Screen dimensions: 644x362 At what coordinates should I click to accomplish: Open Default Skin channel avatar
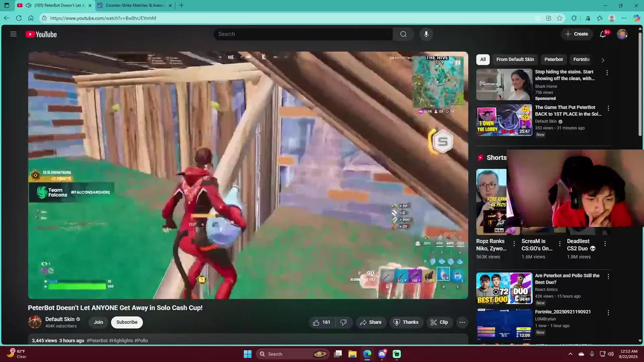pyautogui.click(x=35, y=322)
